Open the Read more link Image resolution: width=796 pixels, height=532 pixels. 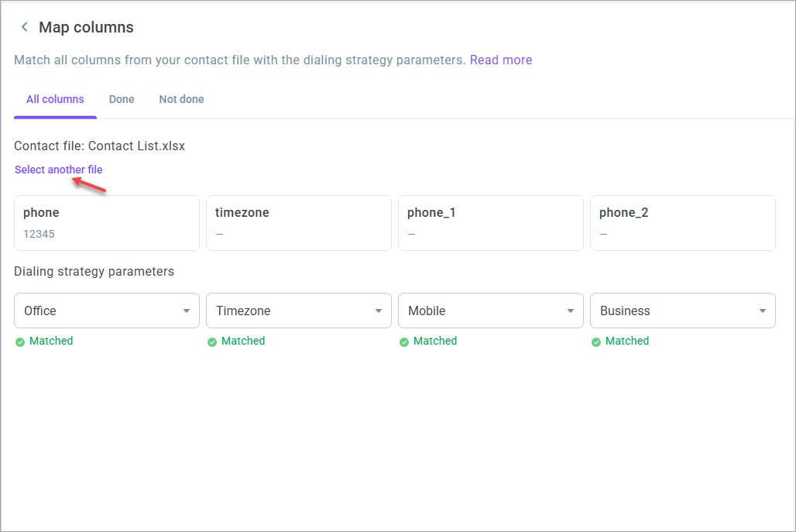point(500,60)
